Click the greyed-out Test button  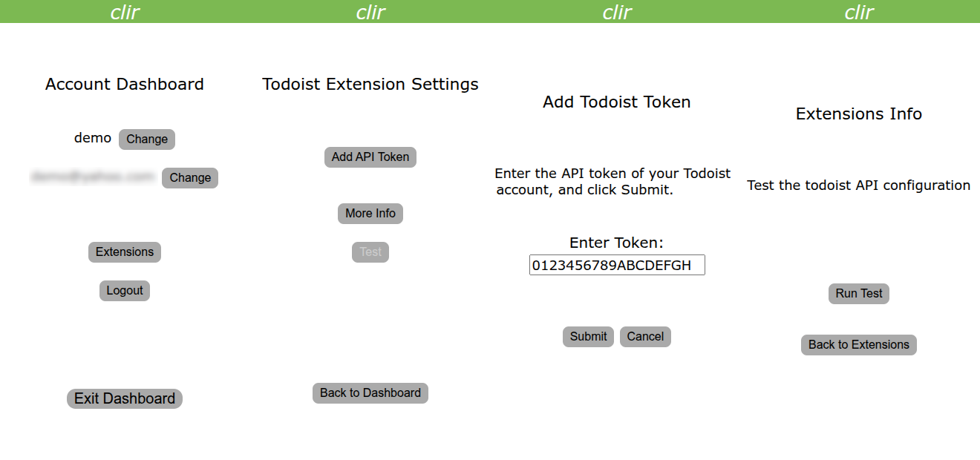(370, 252)
